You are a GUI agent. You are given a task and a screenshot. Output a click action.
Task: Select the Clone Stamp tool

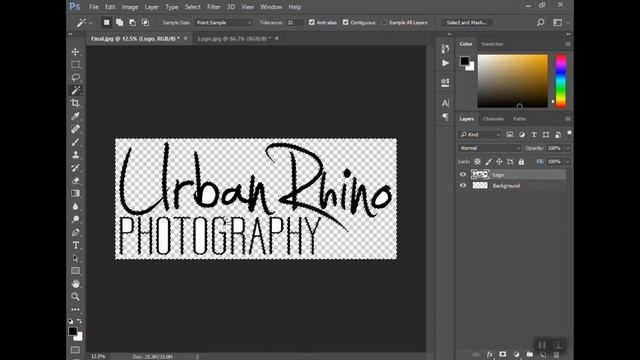[x=76, y=155]
